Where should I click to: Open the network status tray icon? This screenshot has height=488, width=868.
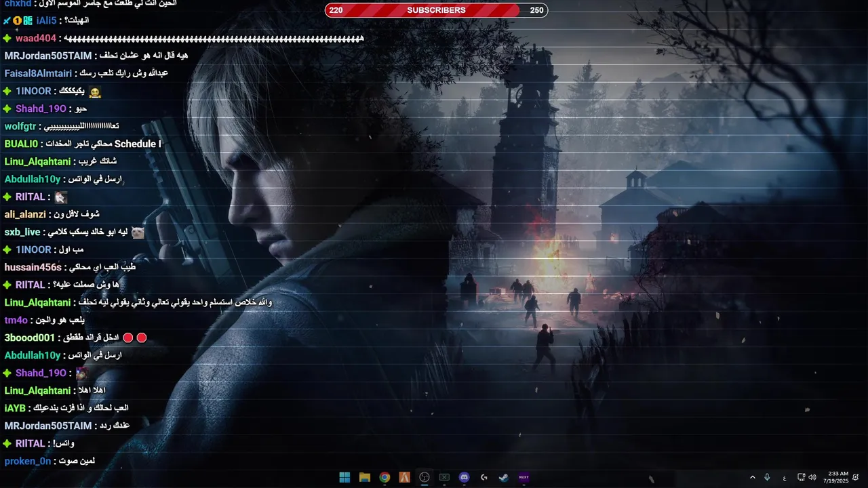[801, 477]
